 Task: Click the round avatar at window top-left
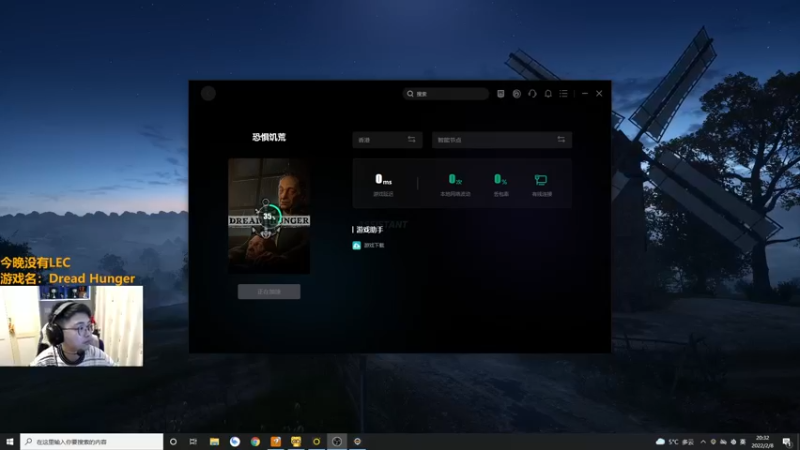click(208, 93)
